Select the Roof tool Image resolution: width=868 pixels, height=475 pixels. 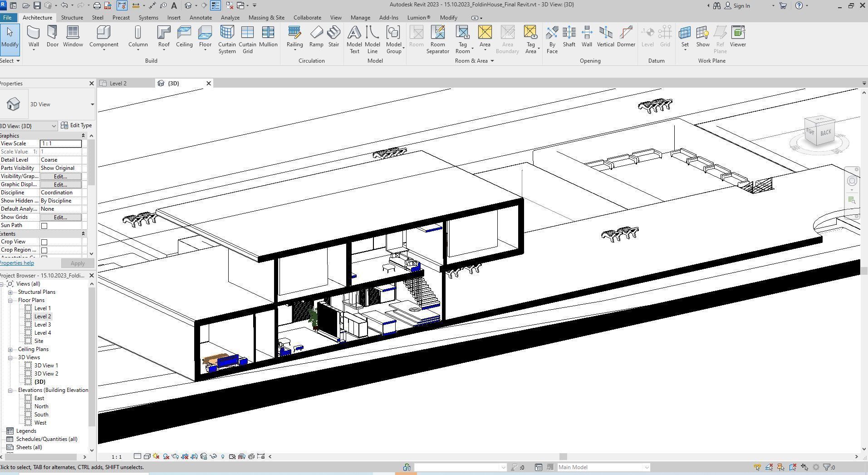tap(164, 37)
